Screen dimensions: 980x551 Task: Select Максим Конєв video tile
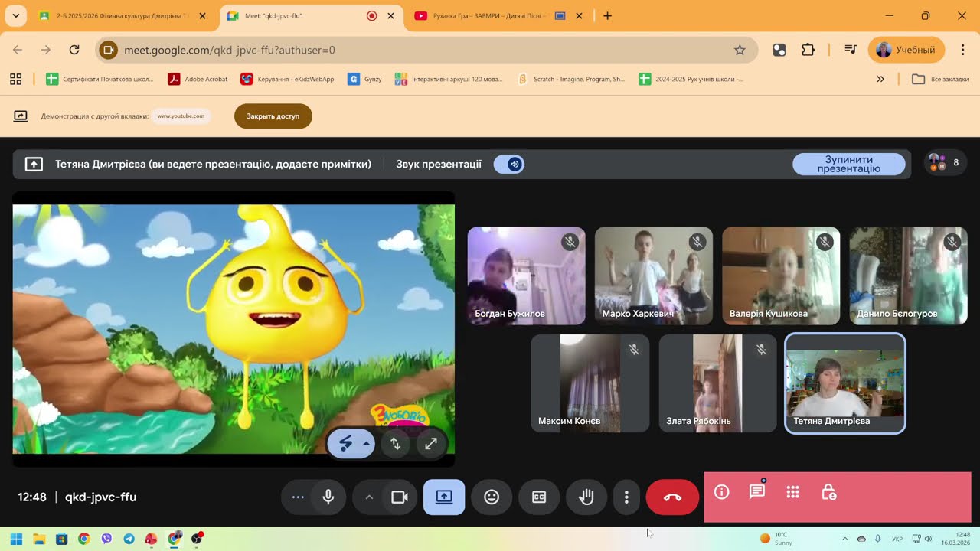[590, 383]
